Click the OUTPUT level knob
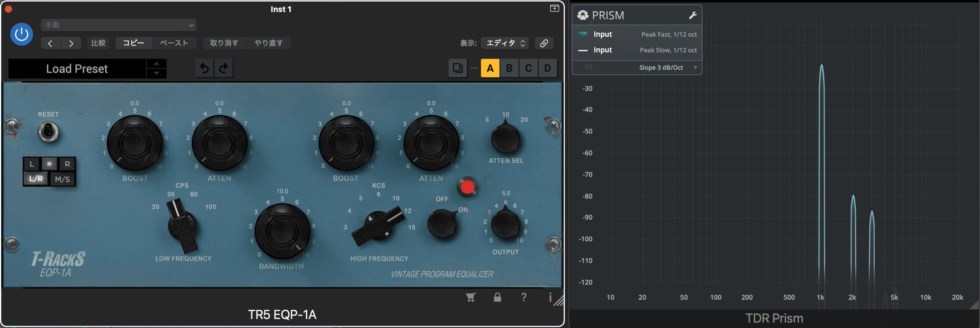The image size is (980, 328). pos(505,224)
